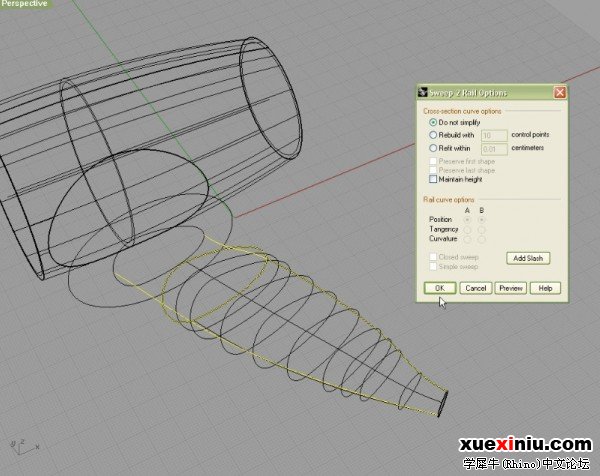The width and height of the screenshot is (600, 476).
Task: Close the Sweep 2 Rail Options dialog
Action: [560, 93]
